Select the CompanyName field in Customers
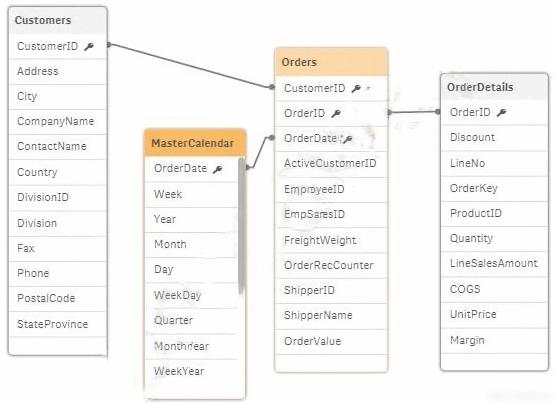The image size is (555, 403). [58, 121]
